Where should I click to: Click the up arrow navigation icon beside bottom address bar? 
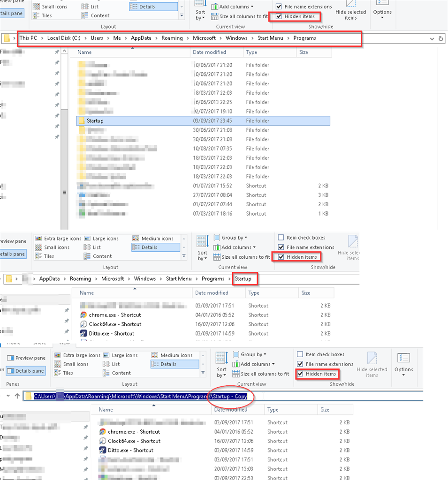17,396
